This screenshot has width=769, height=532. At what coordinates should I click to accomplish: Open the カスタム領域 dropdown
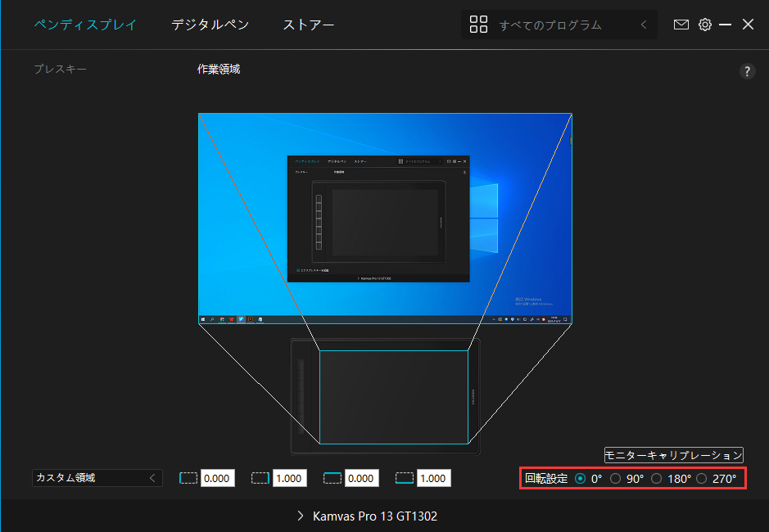(97, 478)
